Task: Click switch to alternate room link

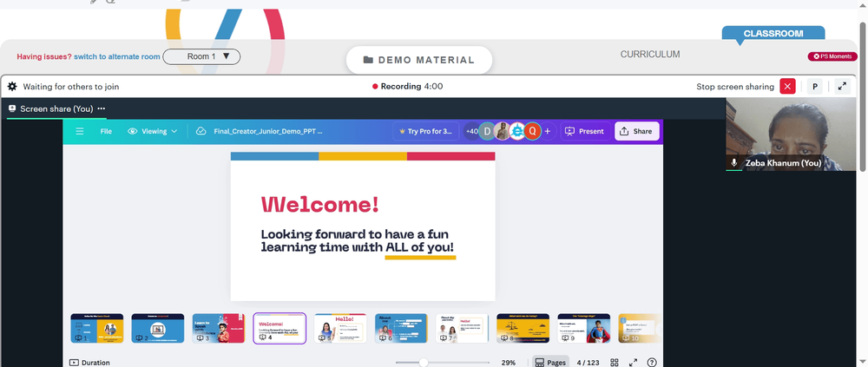Action: point(117,56)
